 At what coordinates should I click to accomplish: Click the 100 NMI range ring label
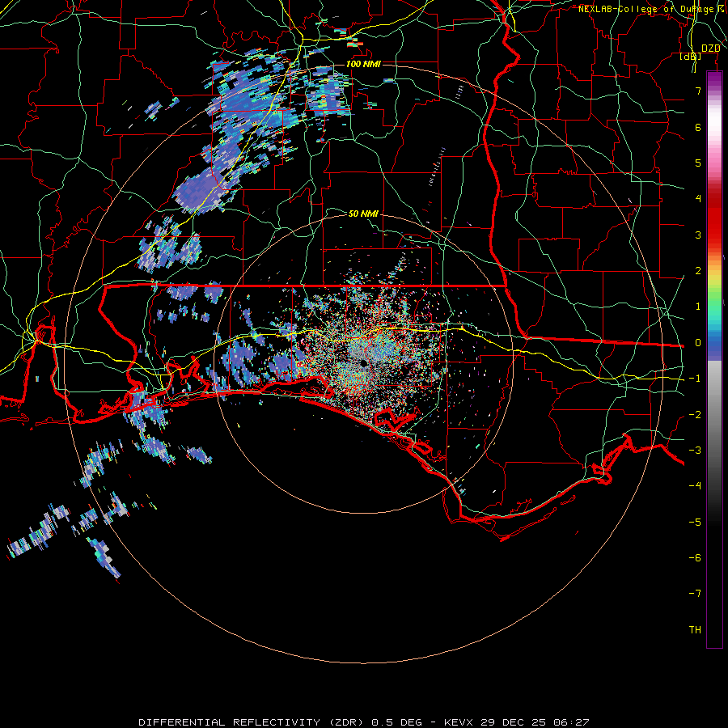(x=363, y=64)
